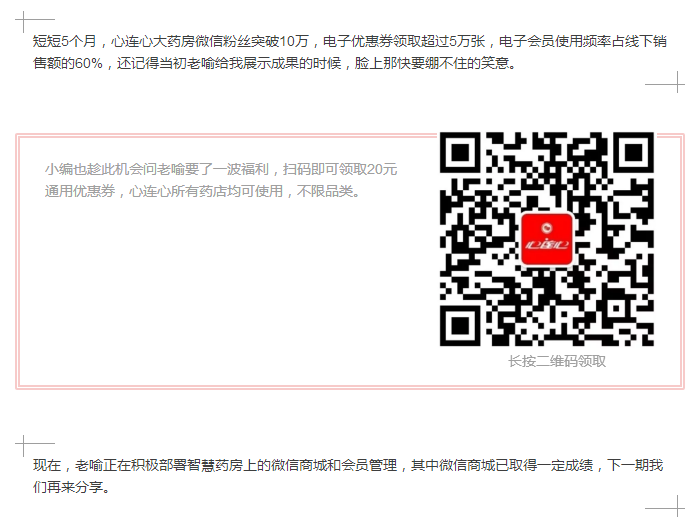Click the paragraph starting with 小编也趁此机会

pos(221,180)
